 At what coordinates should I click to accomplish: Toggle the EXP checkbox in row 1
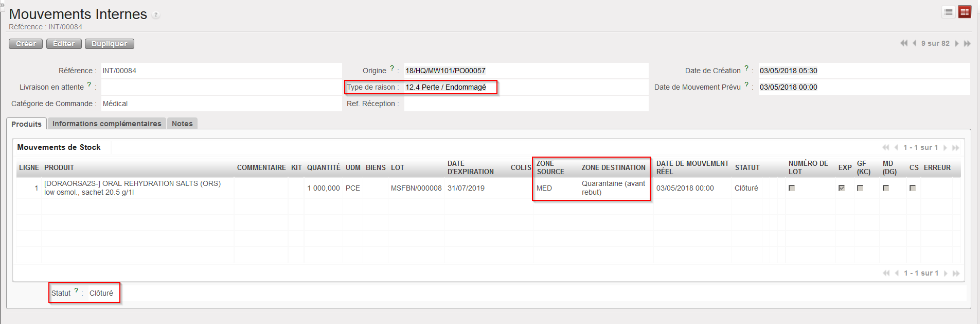[842, 188]
